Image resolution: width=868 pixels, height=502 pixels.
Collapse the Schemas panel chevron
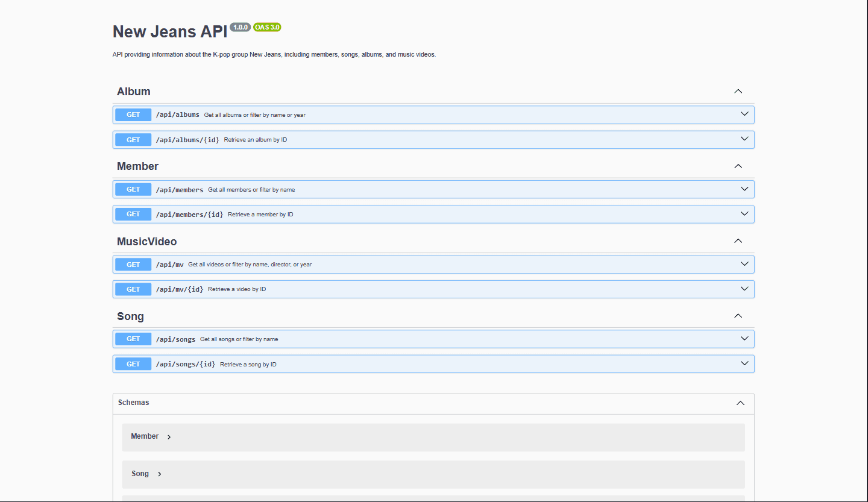click(740, 403)
